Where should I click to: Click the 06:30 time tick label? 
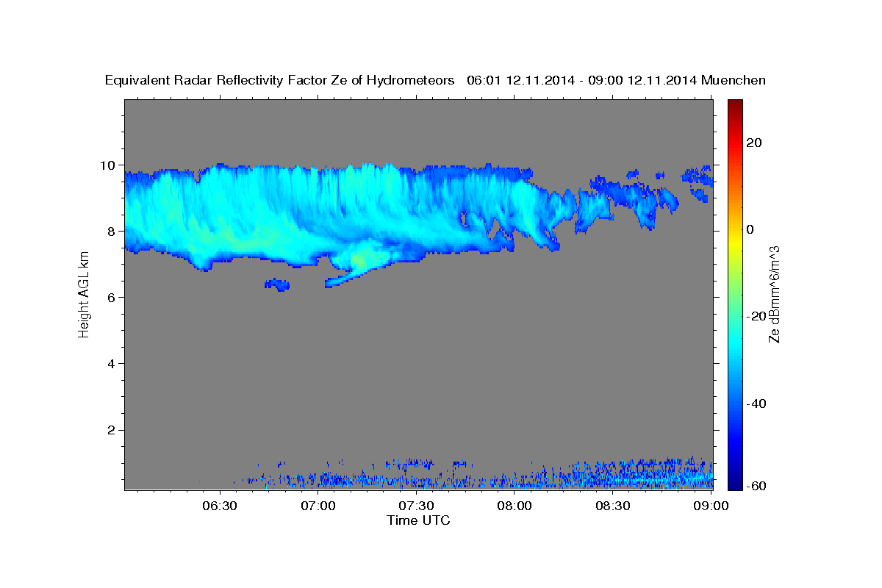coord(220,506)
